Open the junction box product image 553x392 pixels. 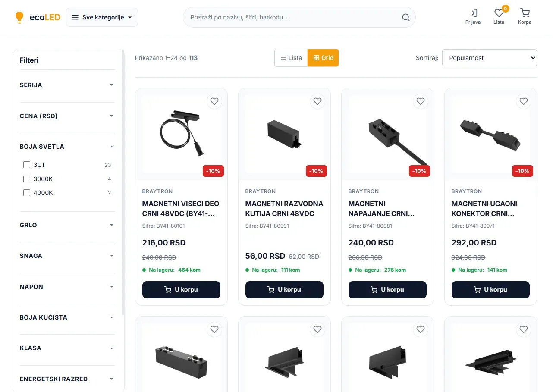[284, 134]
